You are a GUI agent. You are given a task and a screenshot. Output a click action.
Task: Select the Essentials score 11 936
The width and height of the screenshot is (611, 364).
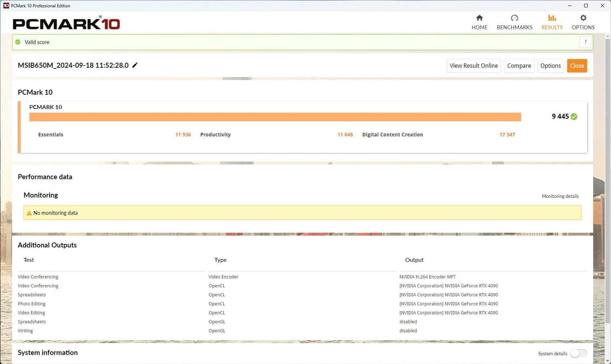coord(183,134)
